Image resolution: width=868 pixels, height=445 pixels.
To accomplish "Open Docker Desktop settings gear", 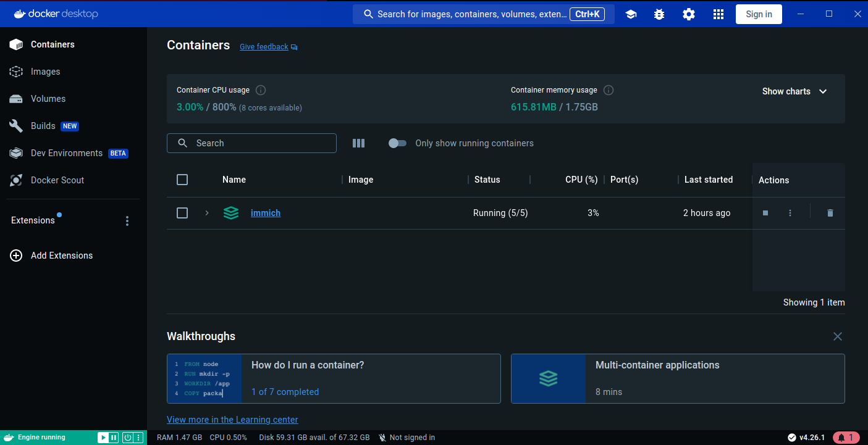I will click(x=688, y=14).
